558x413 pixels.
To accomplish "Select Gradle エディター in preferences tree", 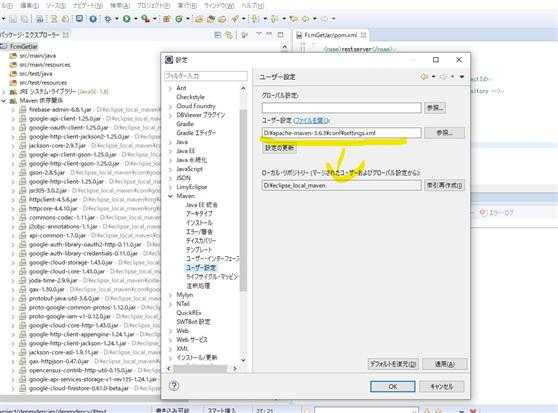I will [196, 133].
